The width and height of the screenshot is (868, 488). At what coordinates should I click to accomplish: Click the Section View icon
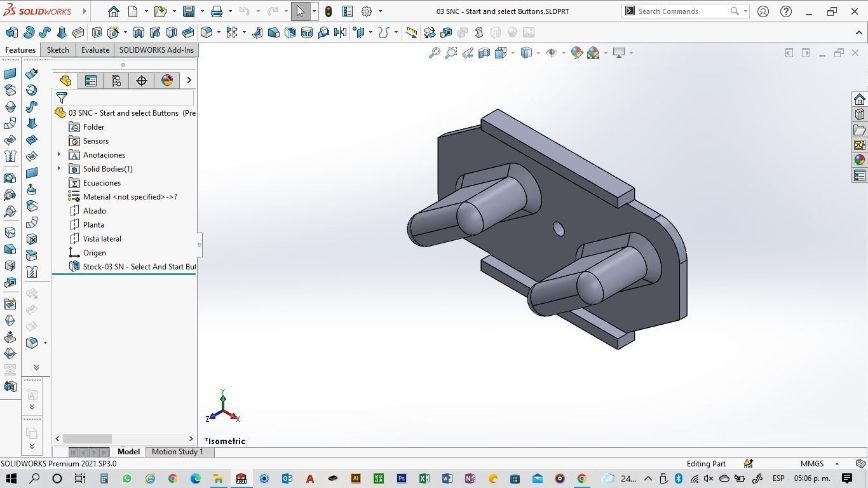(484, 53)
